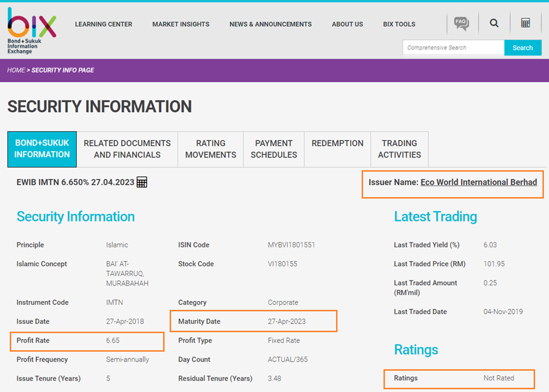Click the Search button
Screen dimensions: 549x392
pyautogui.click(x=523, y=48)
